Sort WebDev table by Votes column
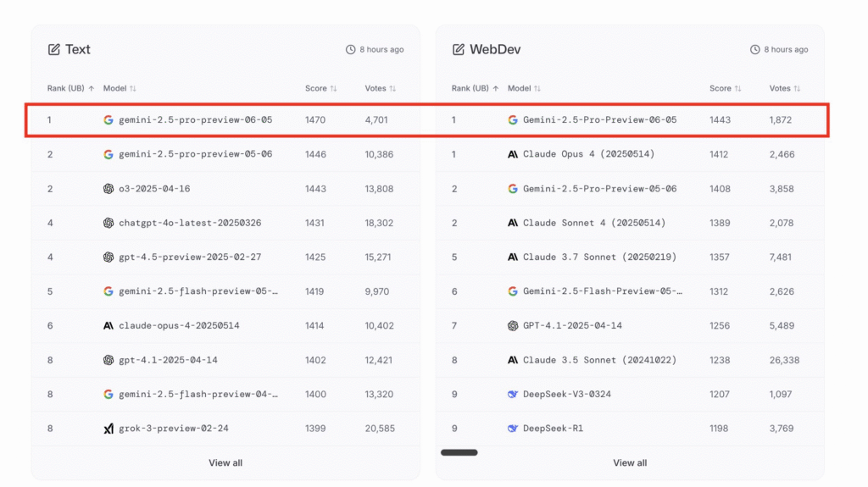868x487 pixels. pyautogui.click(x=785, y=88)
